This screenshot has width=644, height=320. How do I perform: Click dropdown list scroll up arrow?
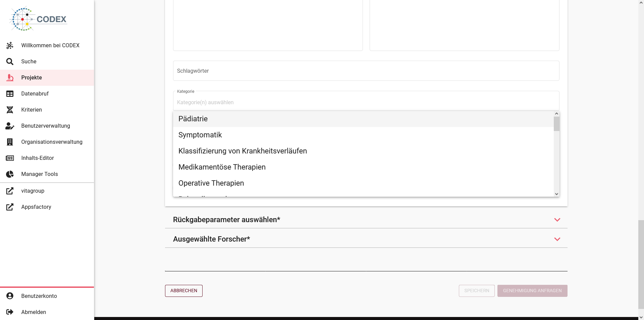pyautogui.click(x=556, y=114)
